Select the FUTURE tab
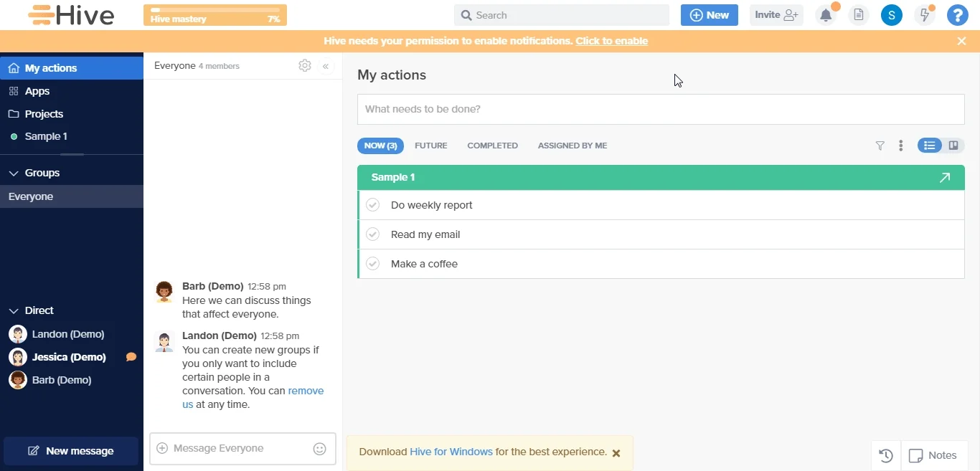 [431, 146]
